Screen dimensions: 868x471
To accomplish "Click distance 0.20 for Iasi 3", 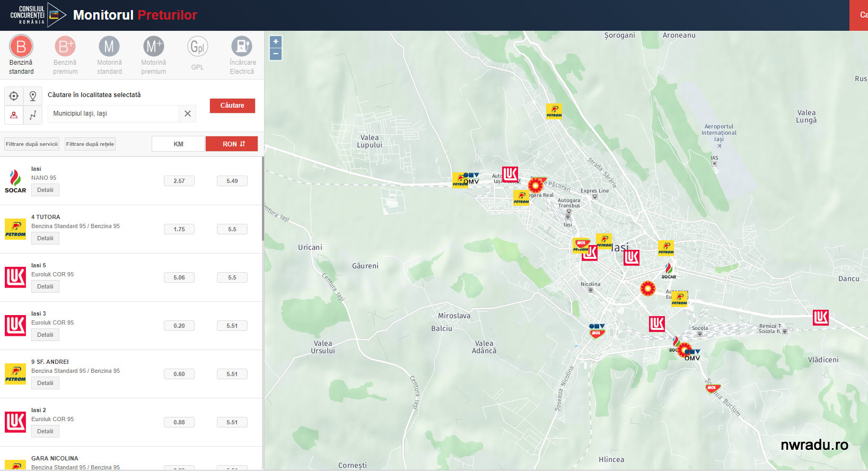I will click(x=179, y=326).
